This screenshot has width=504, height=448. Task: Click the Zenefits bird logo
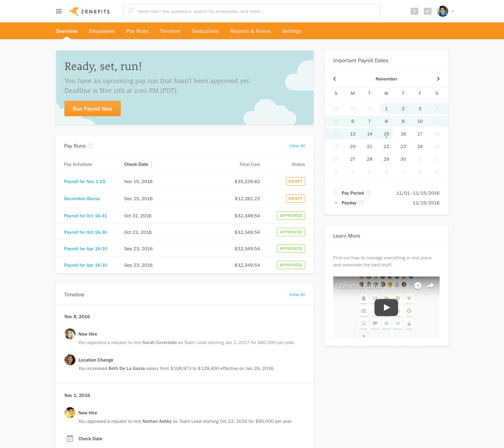click(74, 11)
